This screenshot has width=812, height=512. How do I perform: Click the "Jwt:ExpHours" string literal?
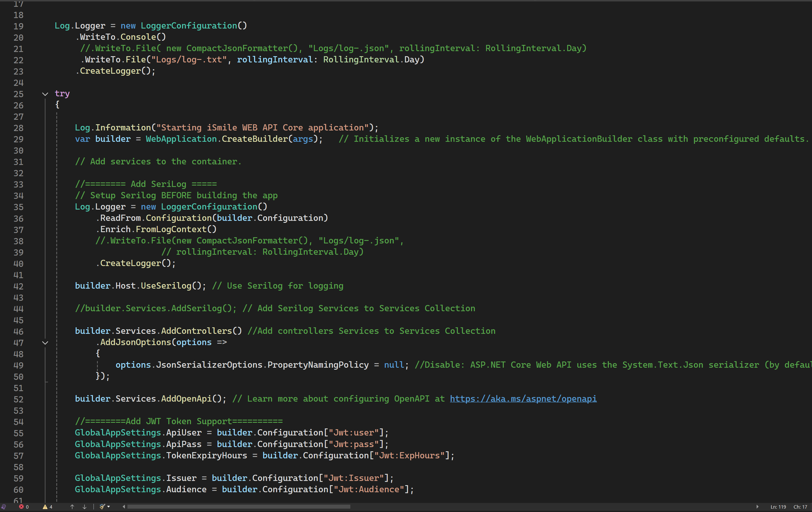point(409,456)
